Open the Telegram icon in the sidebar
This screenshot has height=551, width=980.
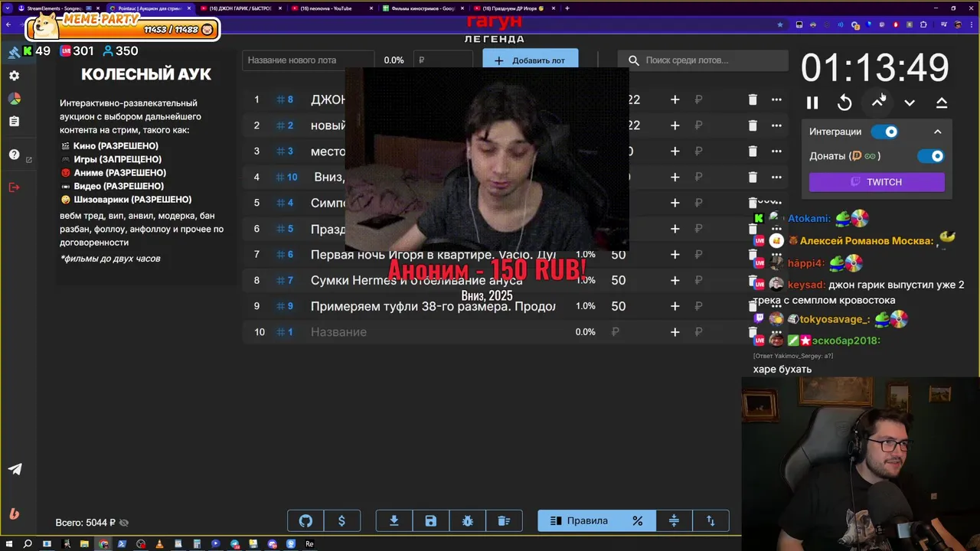[x=15, y=469]
